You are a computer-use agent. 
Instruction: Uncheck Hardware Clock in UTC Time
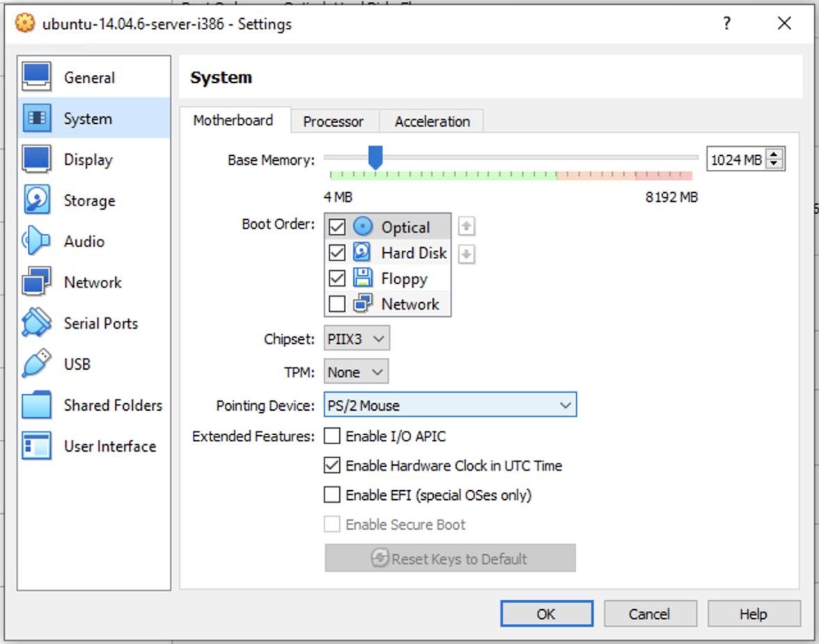[x=333, y=466]
